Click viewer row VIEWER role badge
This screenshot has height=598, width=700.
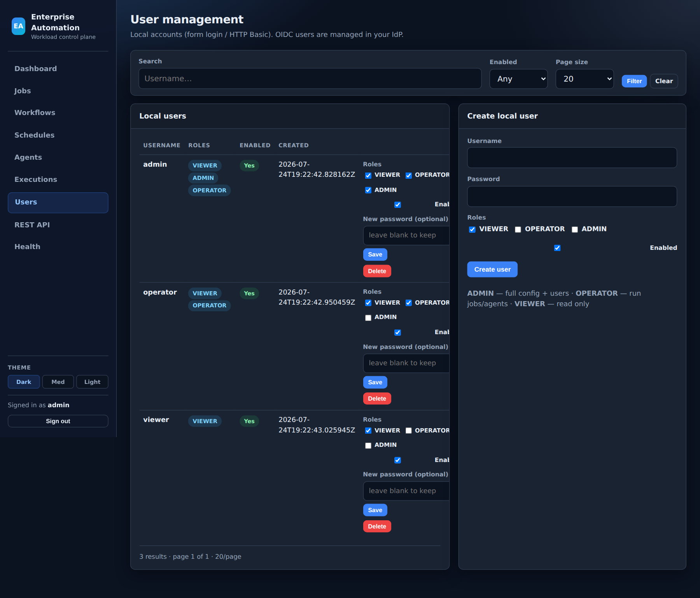[x=205, y=421]
